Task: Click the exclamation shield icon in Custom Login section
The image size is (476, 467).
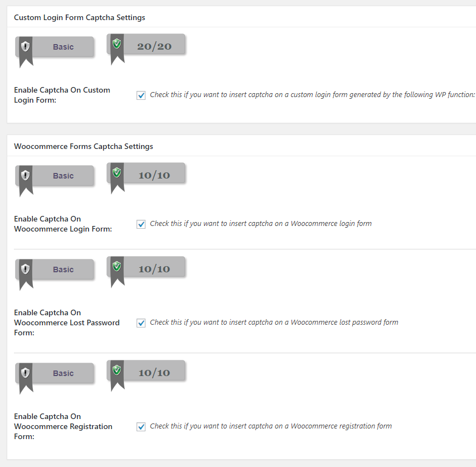Action: 25,46
